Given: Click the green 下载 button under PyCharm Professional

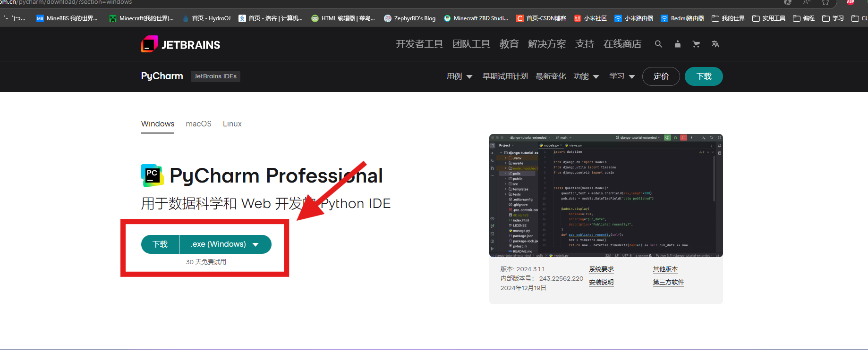Looking at the screenshot, I should [160, 244].
